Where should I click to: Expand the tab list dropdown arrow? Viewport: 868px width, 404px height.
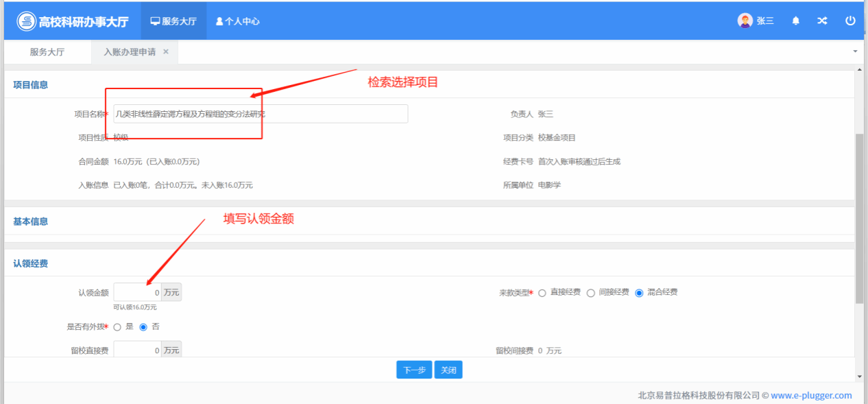[x=855, y=51]
